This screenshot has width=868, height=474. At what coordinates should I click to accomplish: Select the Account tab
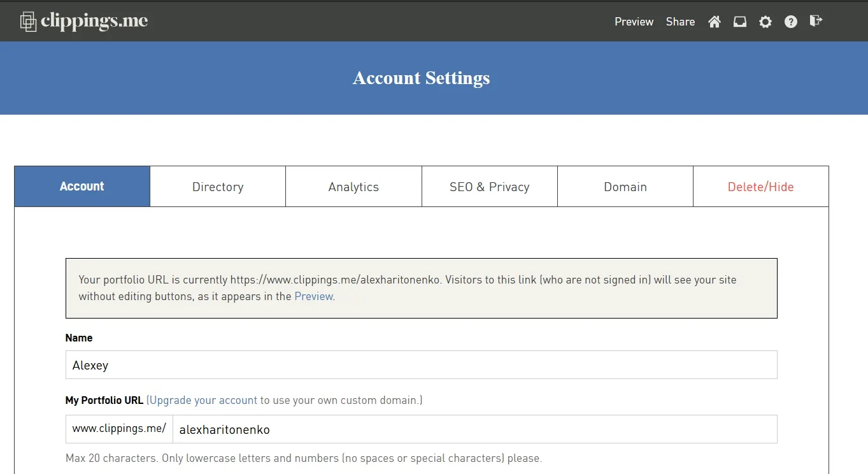[x=82, y=187]
